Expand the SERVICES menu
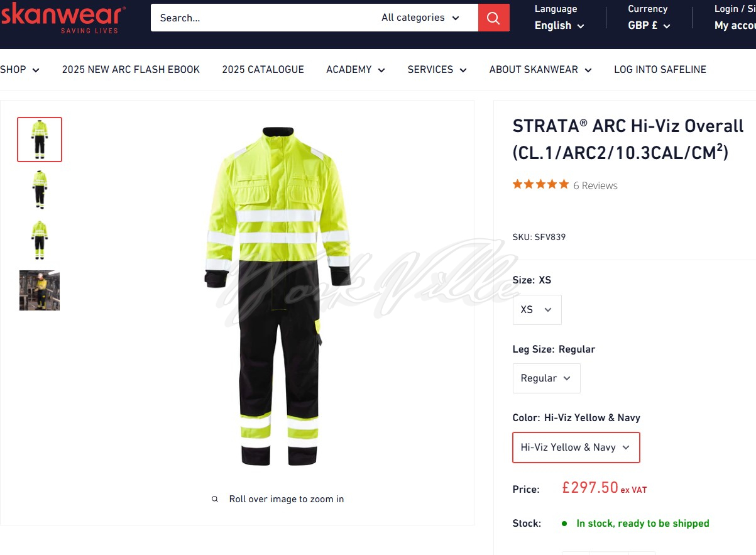Viewport: 756px width, 555px height. [437, 70]
